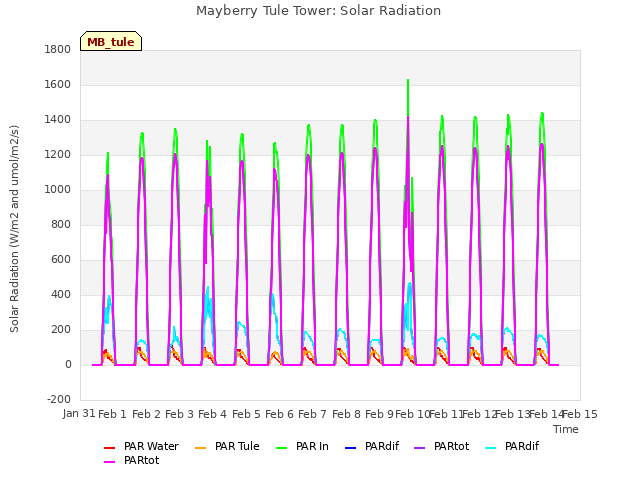Click the 'Feb 9' x-axis date label
Screen dimensions: 640x480
pos(379,414)
